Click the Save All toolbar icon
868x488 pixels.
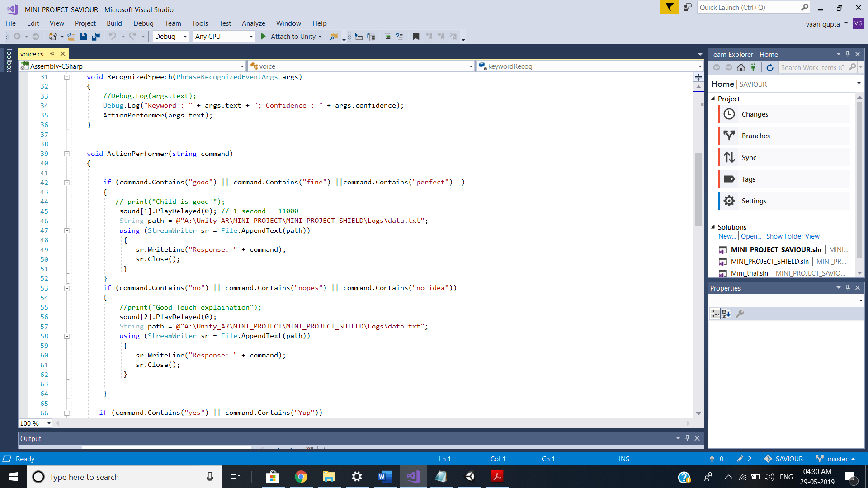pyautogui.click(x=95, y=37)
